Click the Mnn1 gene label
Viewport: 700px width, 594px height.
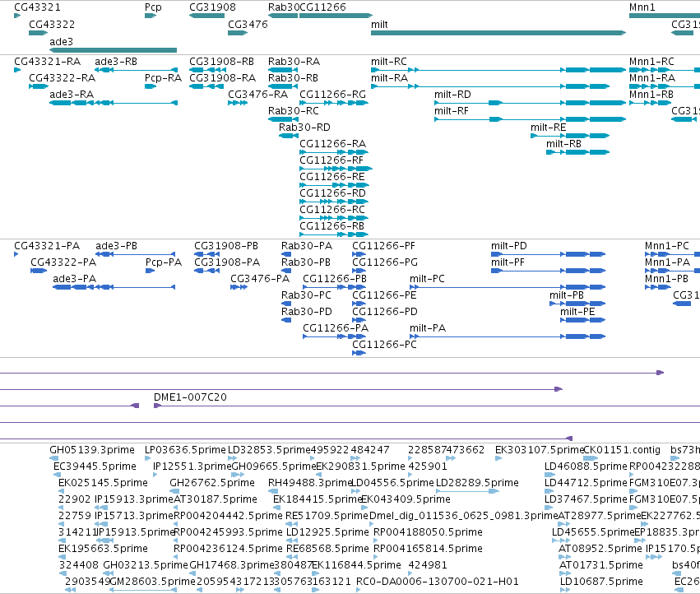coord(642,7)
